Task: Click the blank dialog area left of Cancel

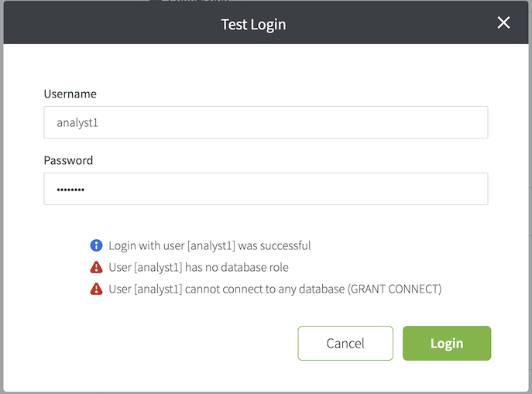Action: [x=170, y=343]
